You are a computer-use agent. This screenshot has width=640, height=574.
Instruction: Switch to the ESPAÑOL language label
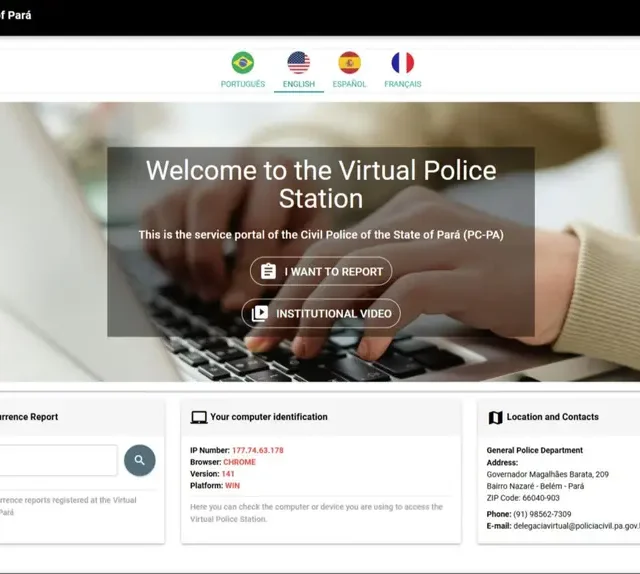(x=349, y=84)
